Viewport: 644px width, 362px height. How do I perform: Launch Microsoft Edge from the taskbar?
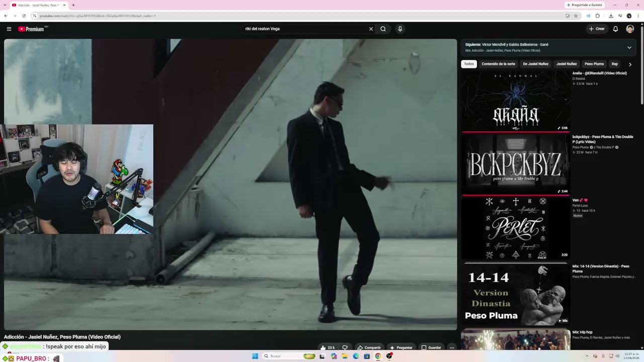click(356, 356)
